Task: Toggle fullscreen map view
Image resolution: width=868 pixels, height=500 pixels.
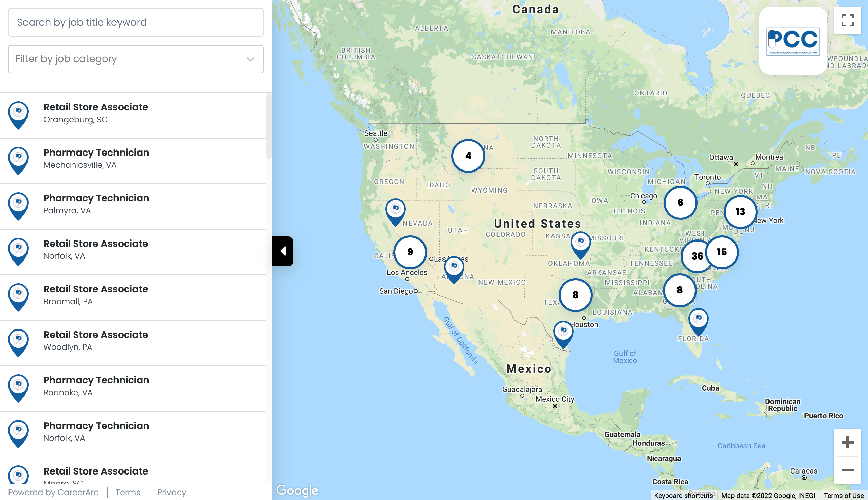Action: pos(847,20)
